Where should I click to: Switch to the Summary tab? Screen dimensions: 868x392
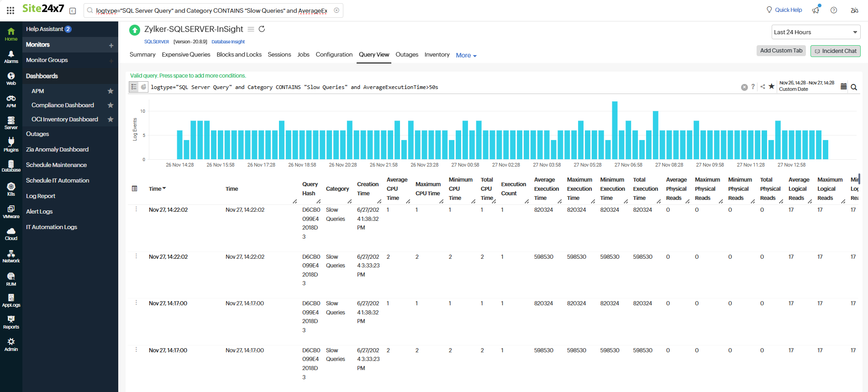tap(142, 54)
